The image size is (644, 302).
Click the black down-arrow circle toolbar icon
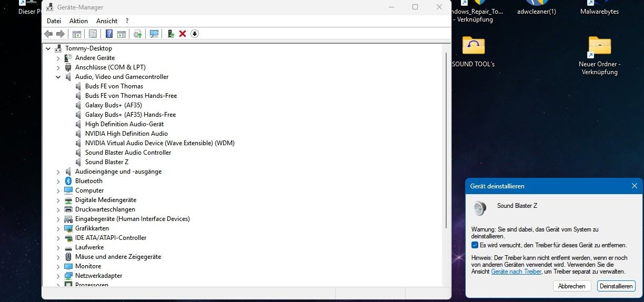(195, 34)
